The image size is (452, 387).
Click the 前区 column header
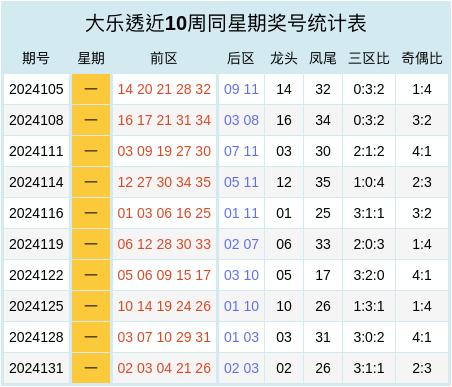pyautogui.click(x=164, y=58)
